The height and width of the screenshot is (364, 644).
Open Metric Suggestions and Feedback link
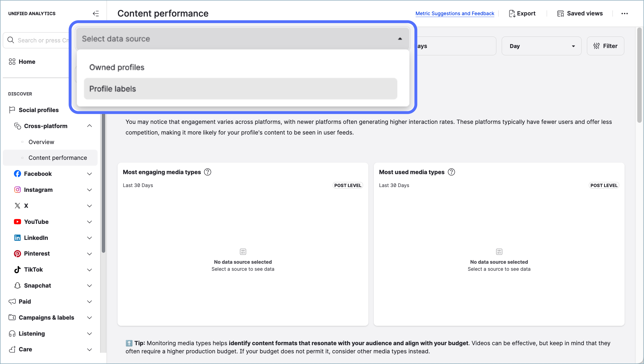click(x=455, y=13)
